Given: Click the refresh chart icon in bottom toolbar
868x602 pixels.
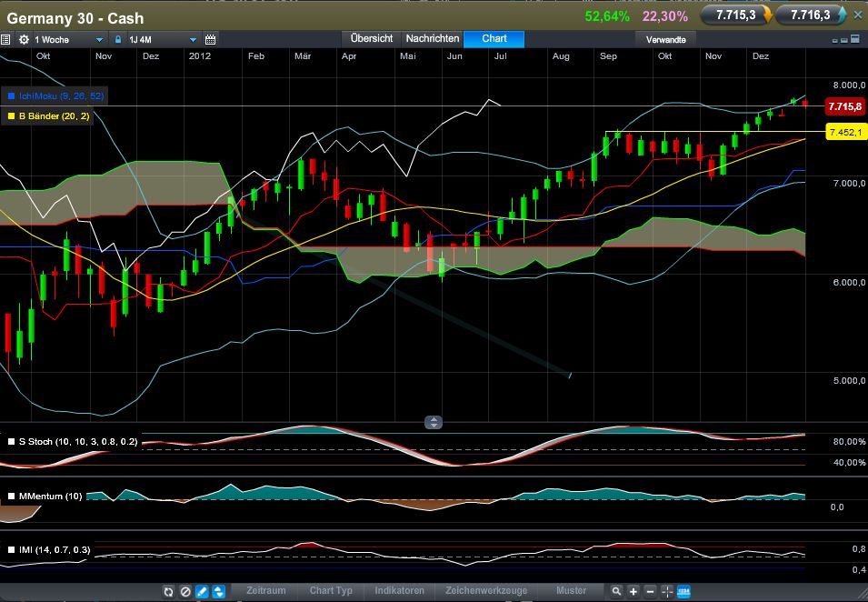Looking at the screenshot, I should (169, 591).
